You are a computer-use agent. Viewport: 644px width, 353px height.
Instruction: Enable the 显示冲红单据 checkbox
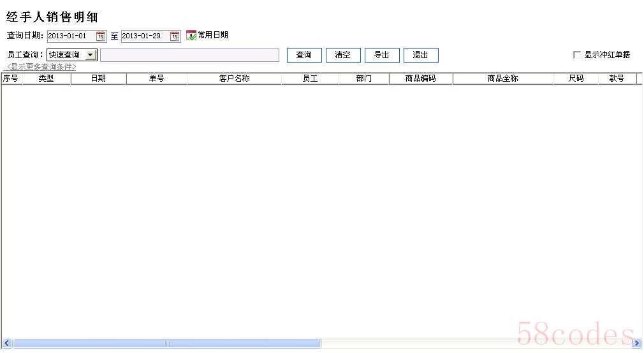(577, 55)
